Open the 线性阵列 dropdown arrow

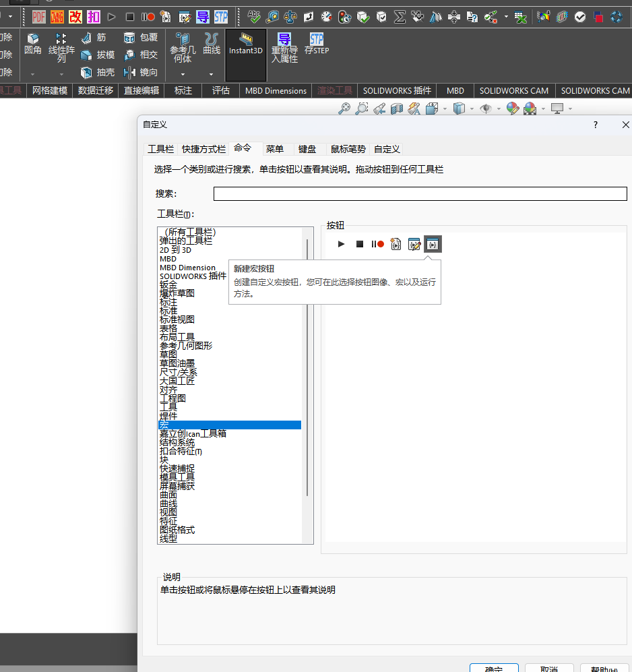point(61,74)
